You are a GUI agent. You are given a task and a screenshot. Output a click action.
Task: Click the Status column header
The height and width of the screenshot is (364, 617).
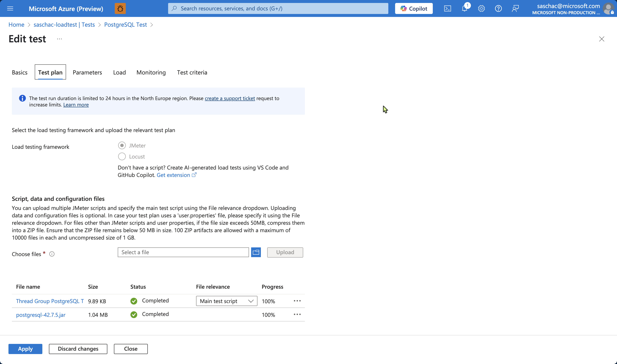tap(138, 287)
